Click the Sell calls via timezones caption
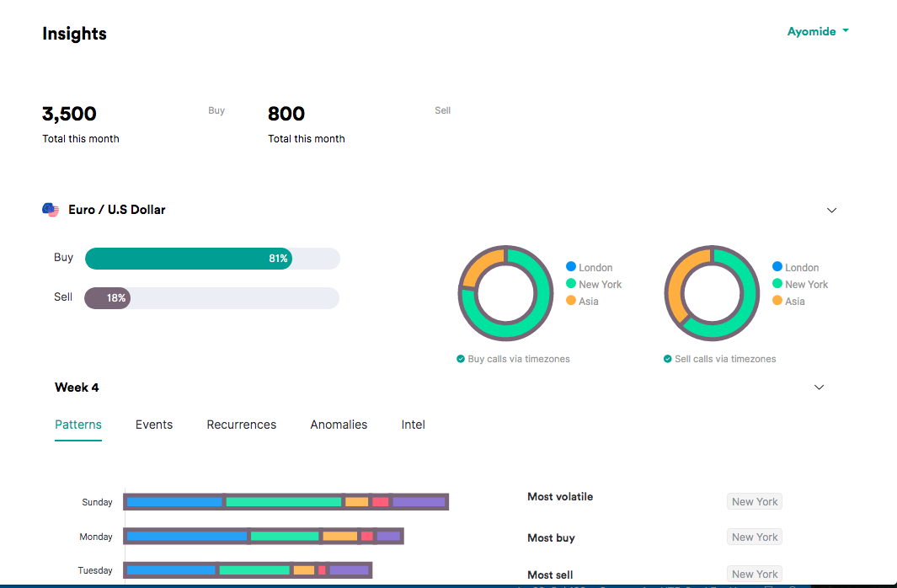 (725, 359)
